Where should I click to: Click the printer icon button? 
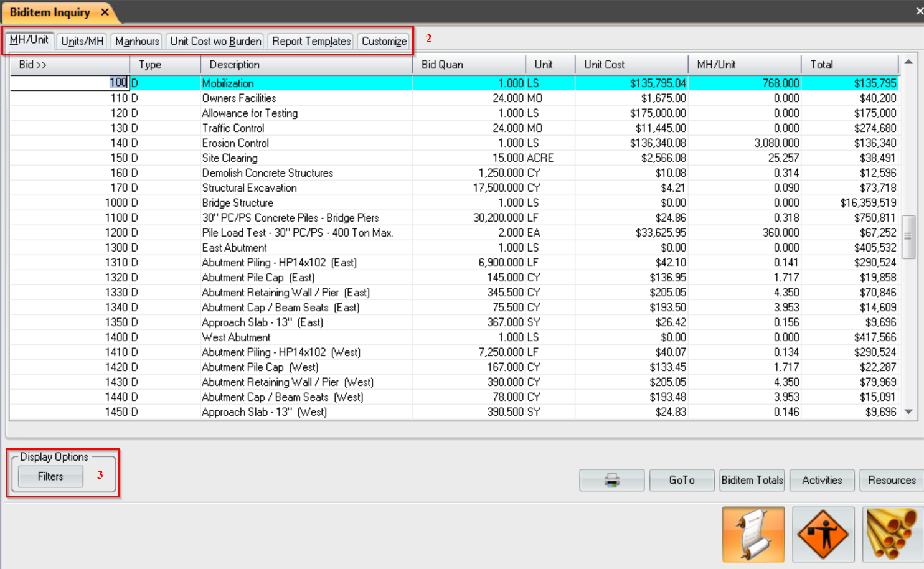click(x=611, y=480)
